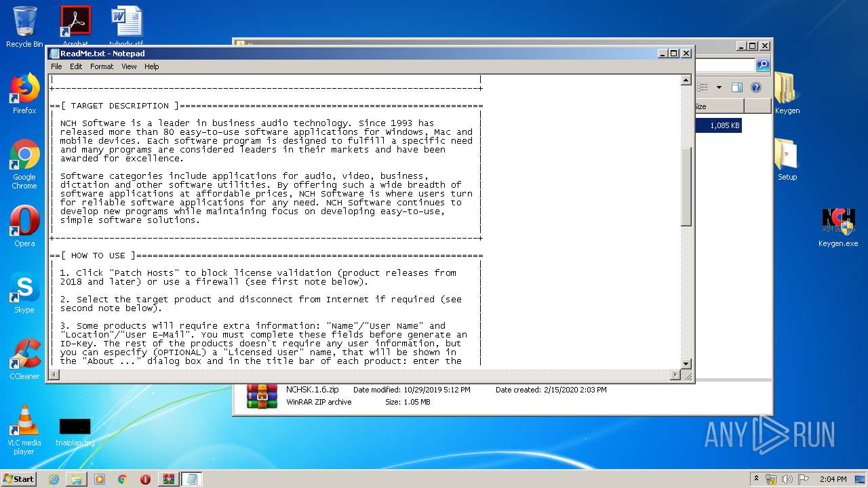Select the Skype desktop shortcut
868x488 pixels.
(x=24, y=293)
